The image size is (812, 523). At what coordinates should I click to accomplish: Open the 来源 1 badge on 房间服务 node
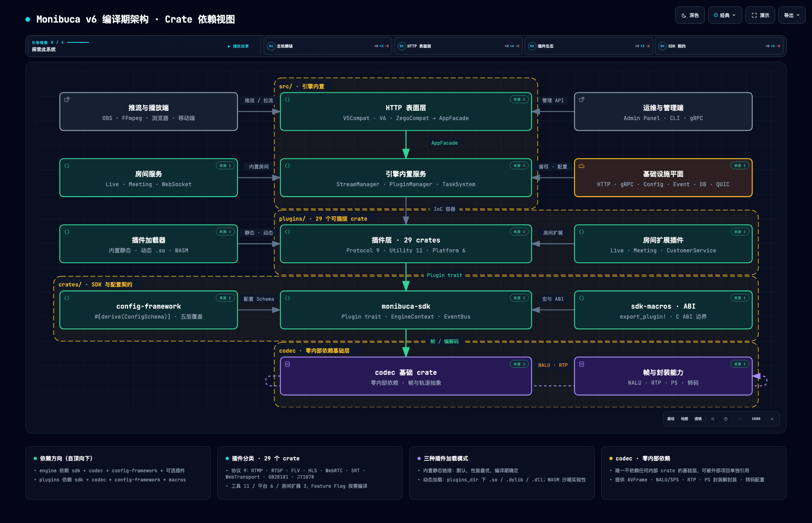(225, 166)
